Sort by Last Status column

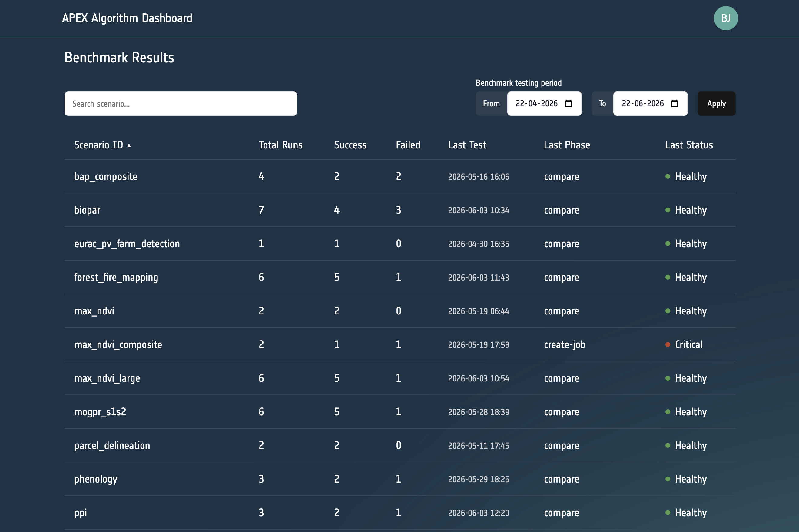pyautogui.click(x=689, y=145)
